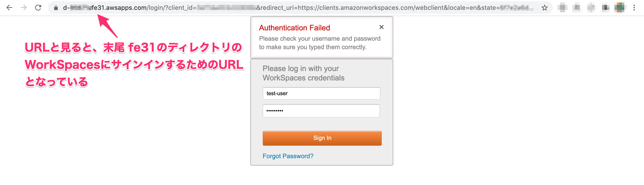Open the Chrome three-dot menu
This screenshot has width=644, height=185.
click(x=634, y=8)
